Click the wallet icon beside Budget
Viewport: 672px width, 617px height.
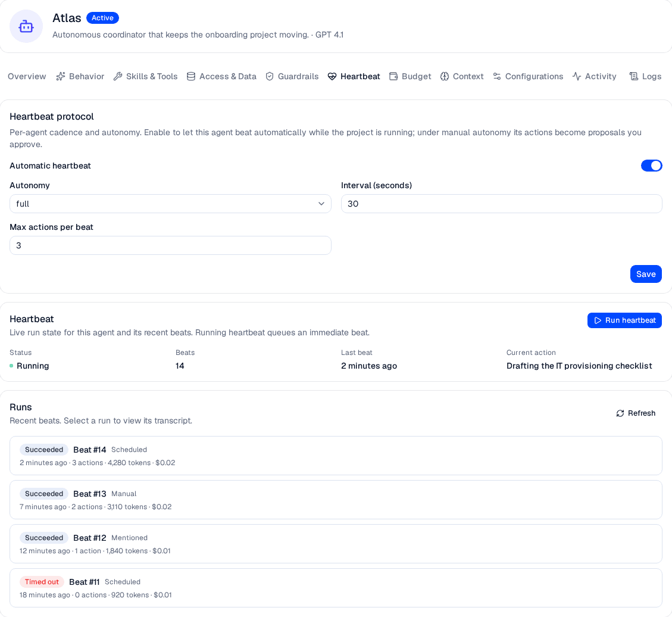point(393,76)
